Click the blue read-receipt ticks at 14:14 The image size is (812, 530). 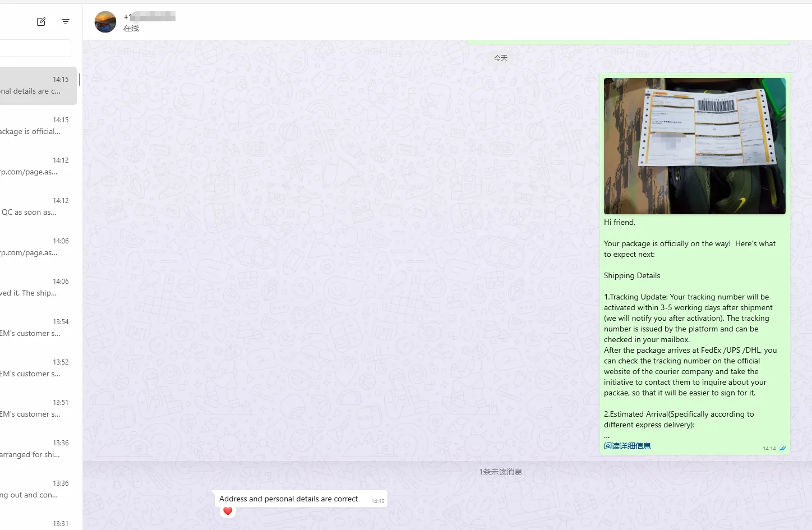783,448
